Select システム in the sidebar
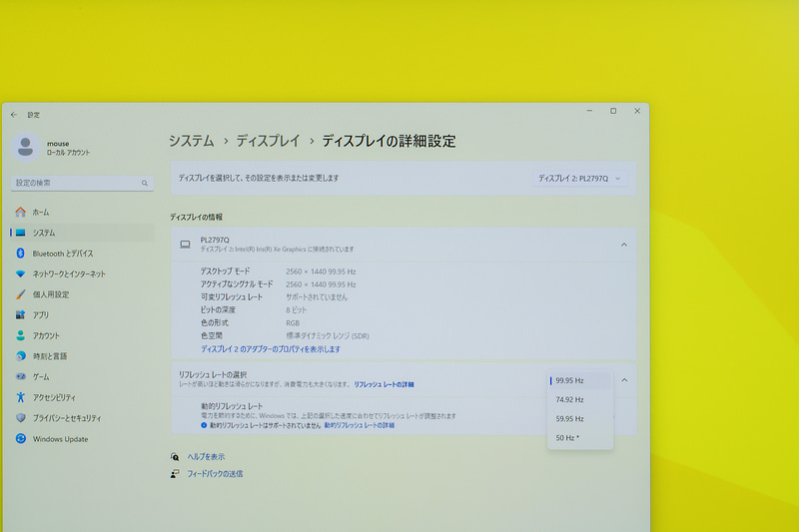799x532 pixels. click(x=82, y=233)
